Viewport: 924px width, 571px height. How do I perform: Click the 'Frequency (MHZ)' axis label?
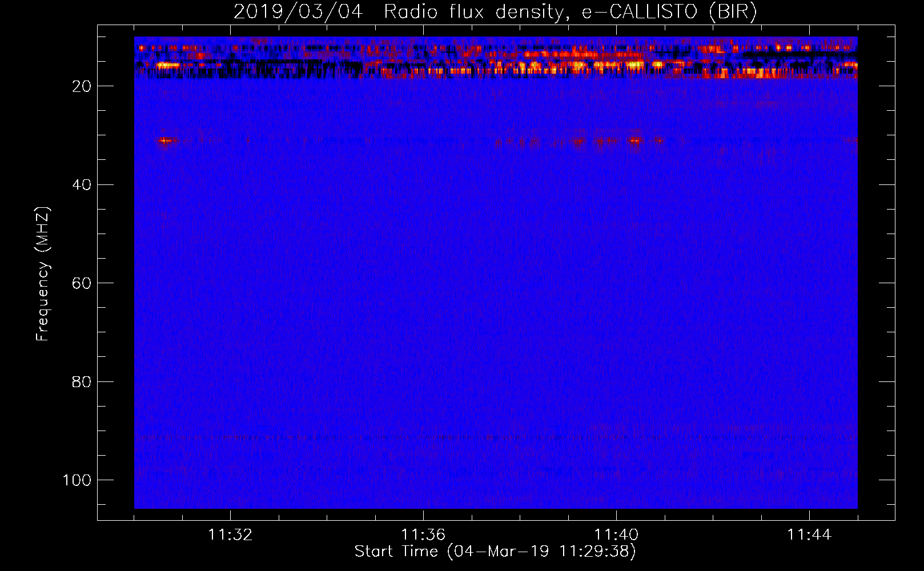point(43,274)
